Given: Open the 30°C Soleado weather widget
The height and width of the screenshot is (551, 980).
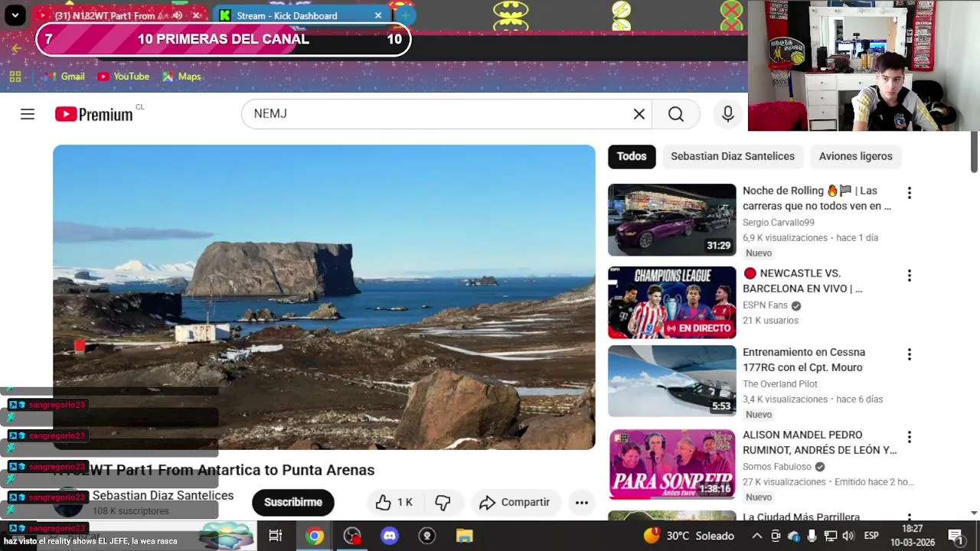Looking at the screenshot, I should 689,536.
